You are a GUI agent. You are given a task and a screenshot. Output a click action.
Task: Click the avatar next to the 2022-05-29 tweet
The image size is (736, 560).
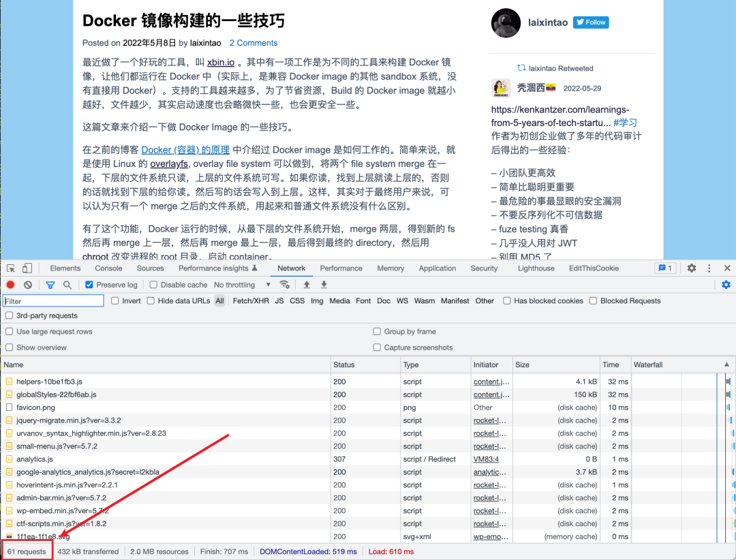501,89
